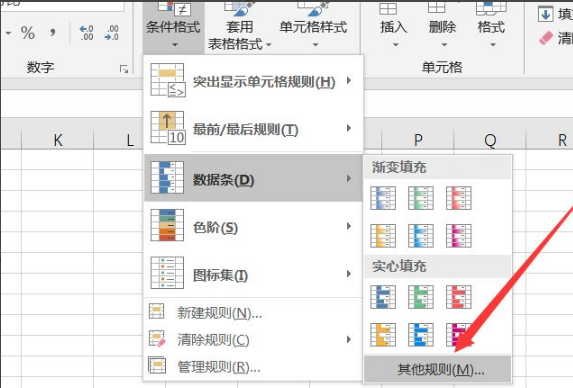Select column K header
573x388 pixels.
pyautogui.click(x=58, y=139)
